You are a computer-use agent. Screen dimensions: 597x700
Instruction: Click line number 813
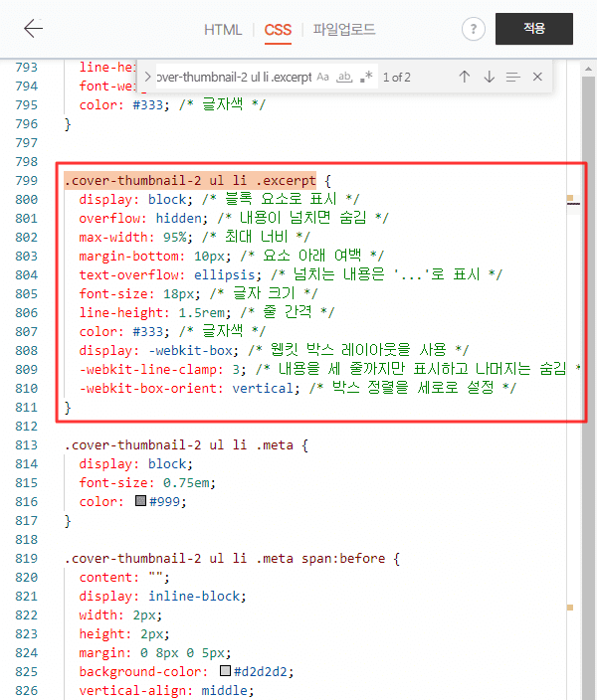26,445
